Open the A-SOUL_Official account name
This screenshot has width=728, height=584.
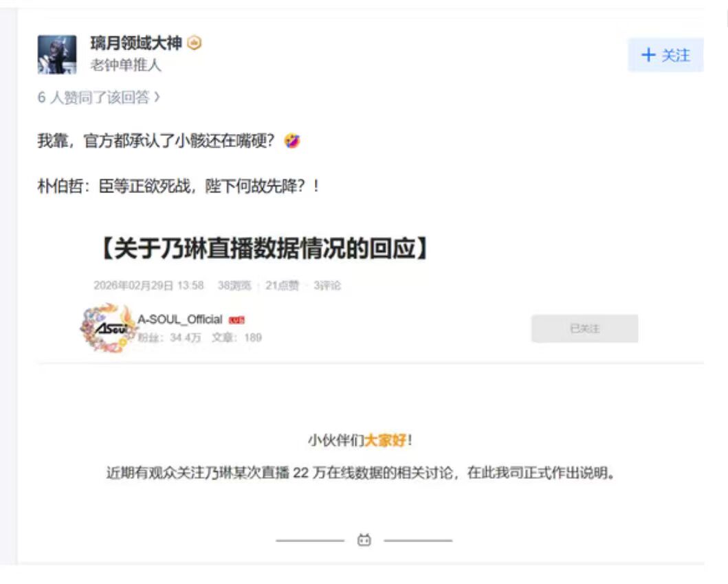coord(179,319)
